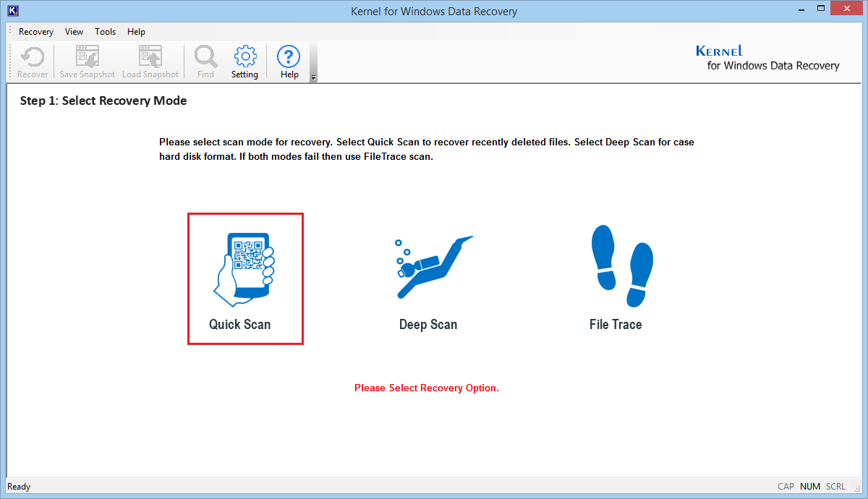Select the Quick Scan phone icon
Viewport: 868px width, 499px height.
pyautogui.click(x=245, y=270)
